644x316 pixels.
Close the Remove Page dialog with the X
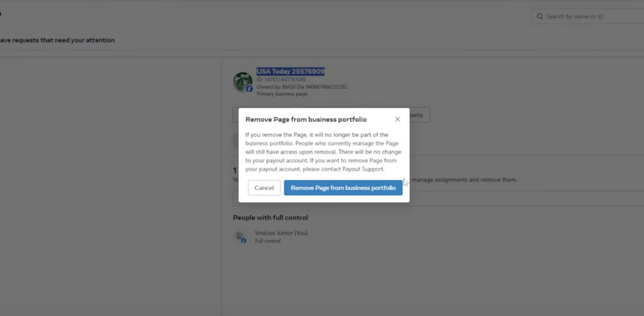coord(397,120)
